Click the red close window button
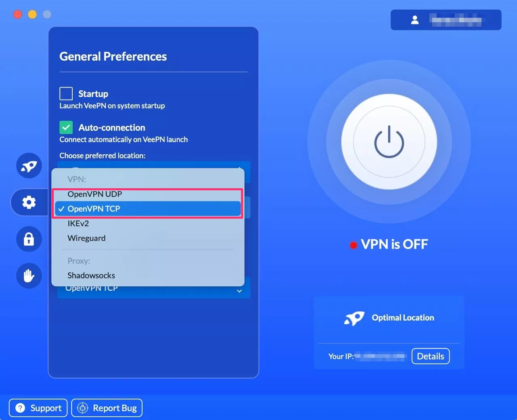 tap(18, 15)
